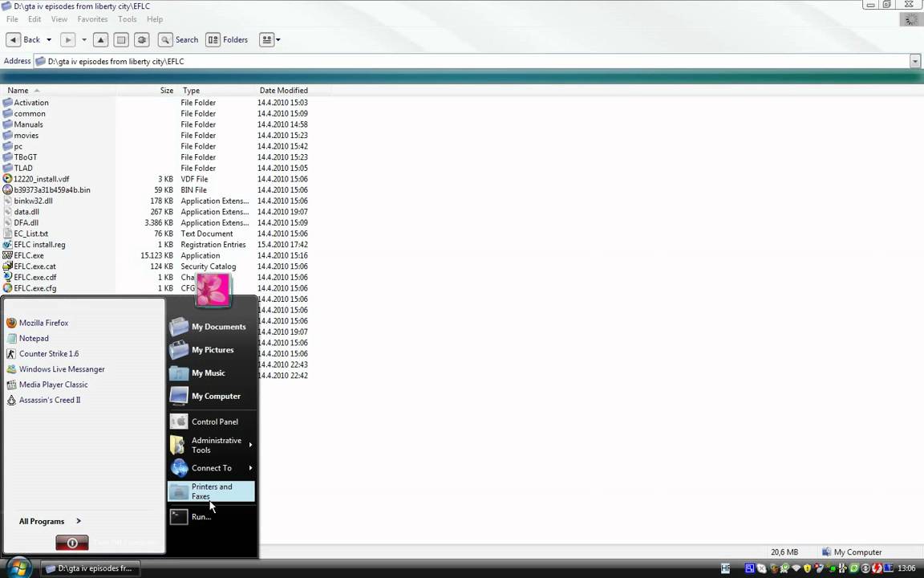
Task: Open Printers and Faxes entry
Action: click(x=211, y=491)
